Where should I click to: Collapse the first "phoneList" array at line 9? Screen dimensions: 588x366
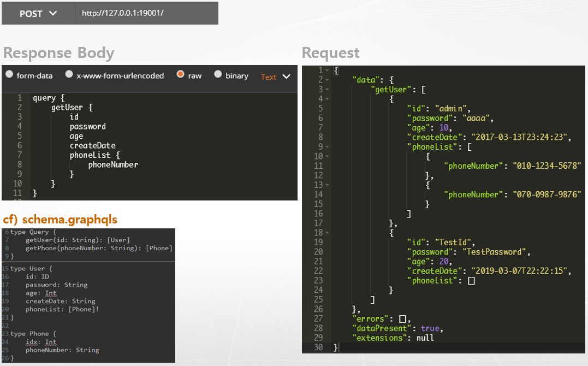[327, 146]
